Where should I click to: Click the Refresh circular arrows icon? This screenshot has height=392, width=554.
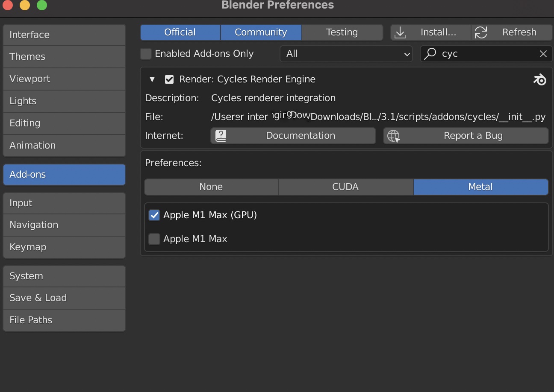point(481,32)
